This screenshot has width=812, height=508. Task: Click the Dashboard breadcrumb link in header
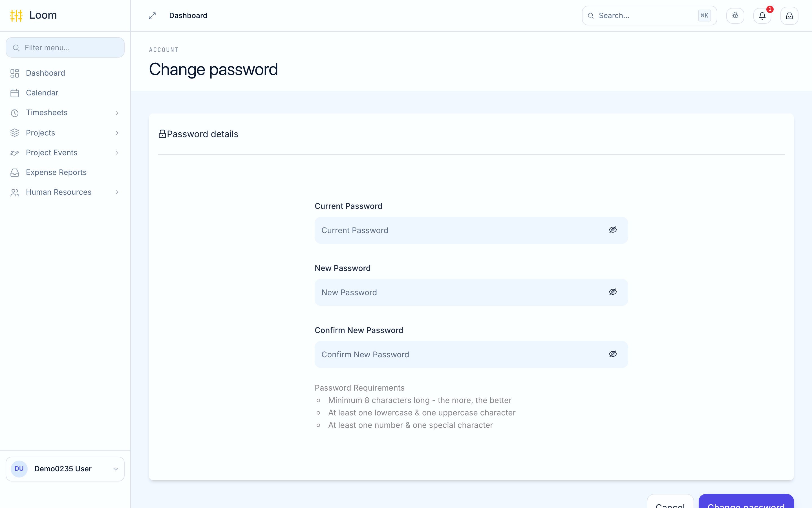tap(188, 16)
